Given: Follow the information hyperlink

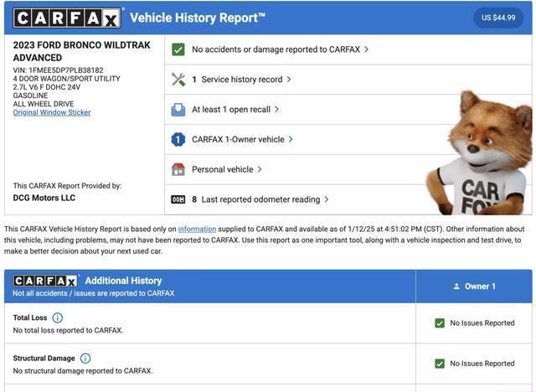Looking at the screenshot, I should coord(197,229).
